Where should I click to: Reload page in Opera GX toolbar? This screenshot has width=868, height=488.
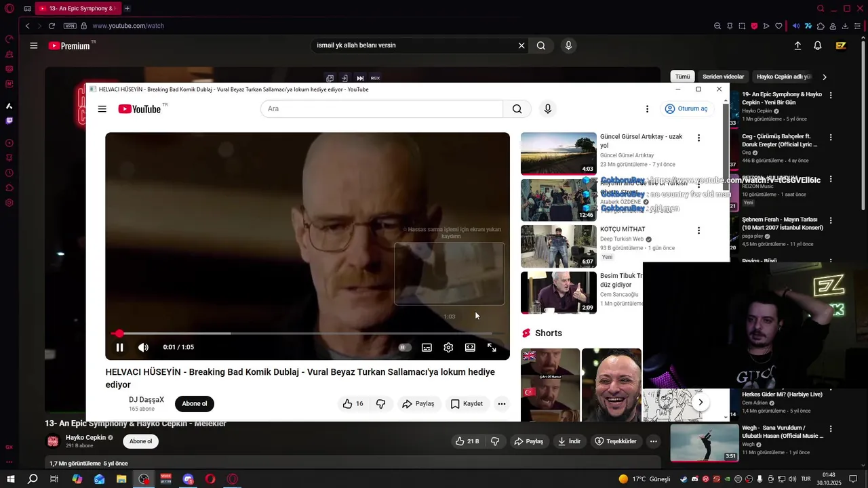[x=52, y=26]
